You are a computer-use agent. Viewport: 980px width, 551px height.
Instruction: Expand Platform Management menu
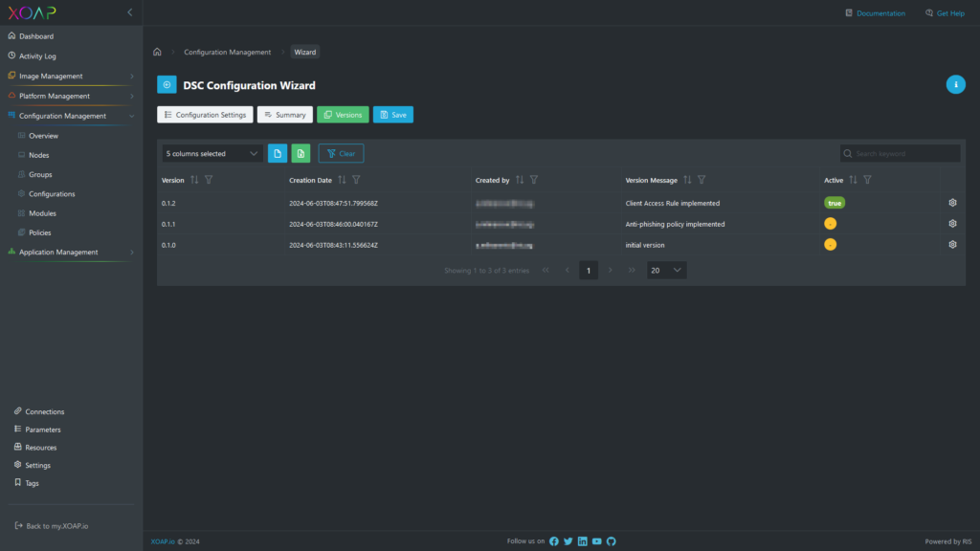[71, 96]
